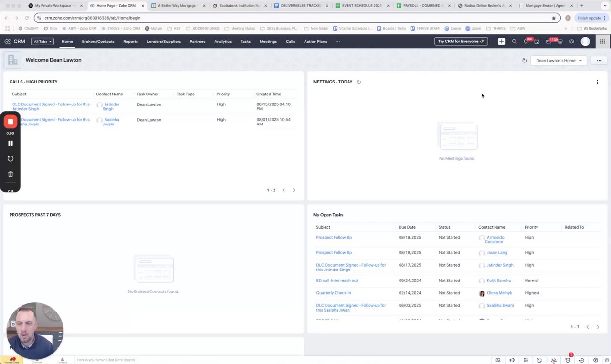The image size is (611, 364).
Task: Open the home page more options button
Action: coord(599,61)
